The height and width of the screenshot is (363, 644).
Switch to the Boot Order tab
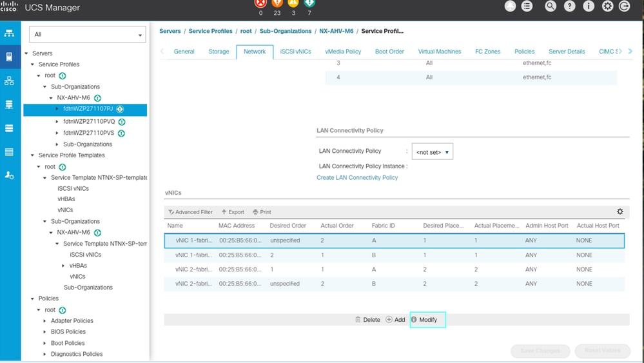pos(389,52)
